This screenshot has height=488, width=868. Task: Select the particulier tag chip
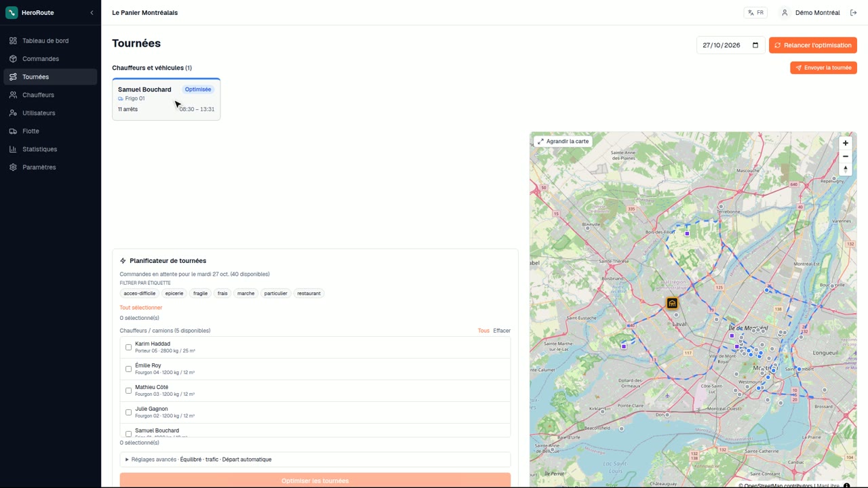276,293
